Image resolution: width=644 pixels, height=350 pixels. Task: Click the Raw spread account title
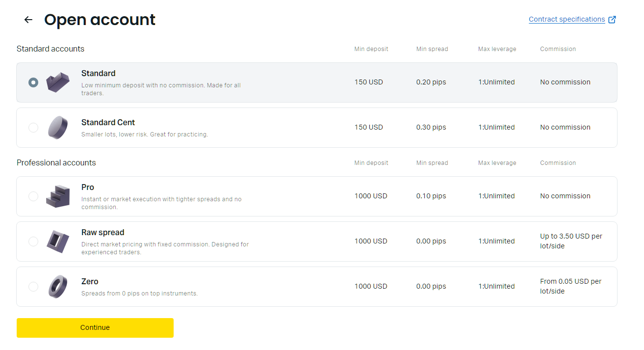(x=103, y=233)
